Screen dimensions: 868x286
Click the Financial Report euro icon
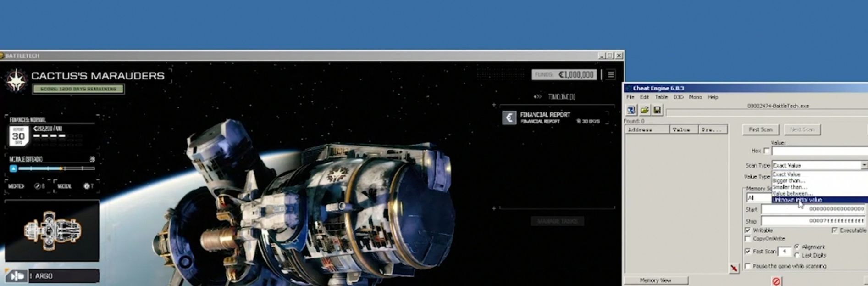tap(509, 118)
